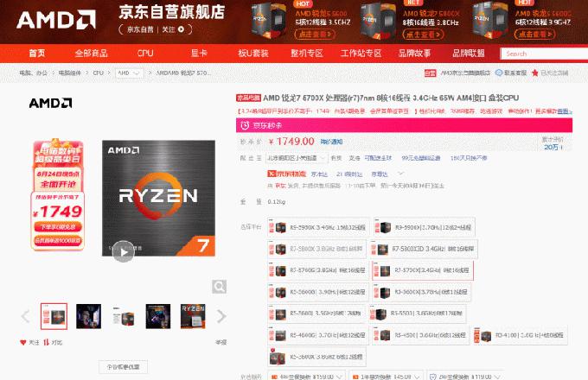Select the R3-4100 variant option
Viewport: 588px width, 380px height.
click(521, 335)
